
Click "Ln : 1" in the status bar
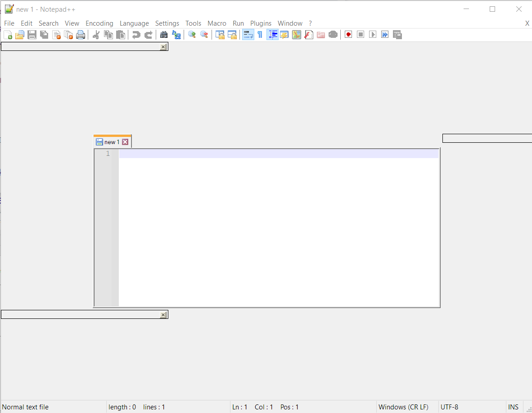click(239, 407)
